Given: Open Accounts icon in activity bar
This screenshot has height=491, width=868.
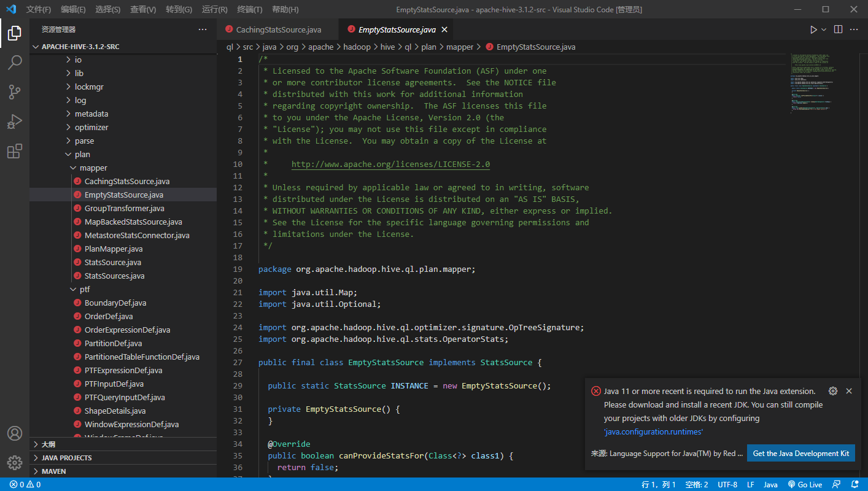Looking at the screenshot, I should pos(15,433).
